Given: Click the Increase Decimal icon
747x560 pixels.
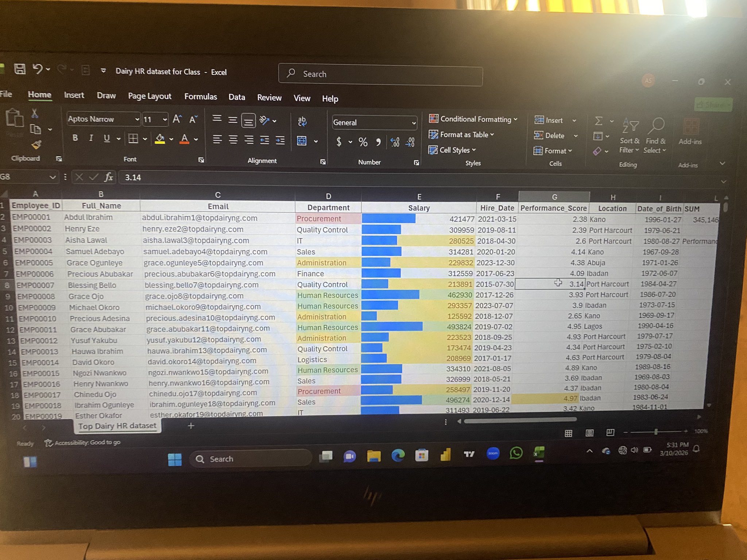Looking at the screenshot, I should 395,142.
